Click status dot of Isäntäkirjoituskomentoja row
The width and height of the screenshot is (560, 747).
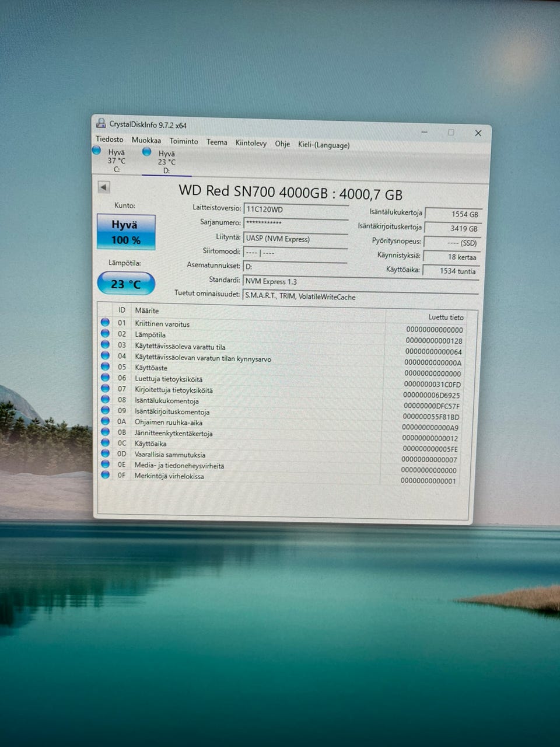click(x=105, y=410)
